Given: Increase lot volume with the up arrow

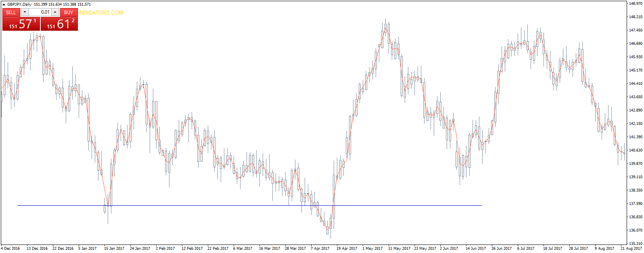Looking at the screenshot, I should [55, 12].
